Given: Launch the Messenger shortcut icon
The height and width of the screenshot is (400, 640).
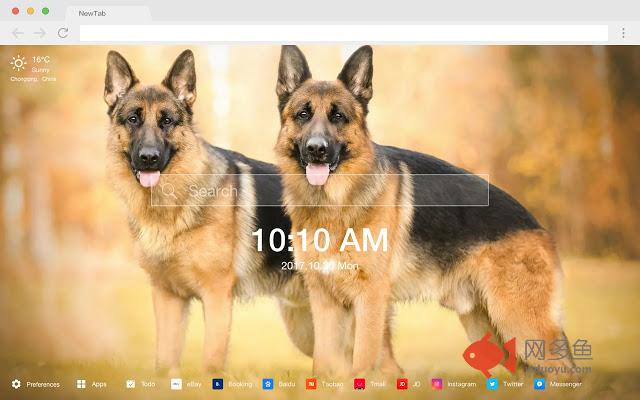Looking at the screenshot, I should click(540, 384).
